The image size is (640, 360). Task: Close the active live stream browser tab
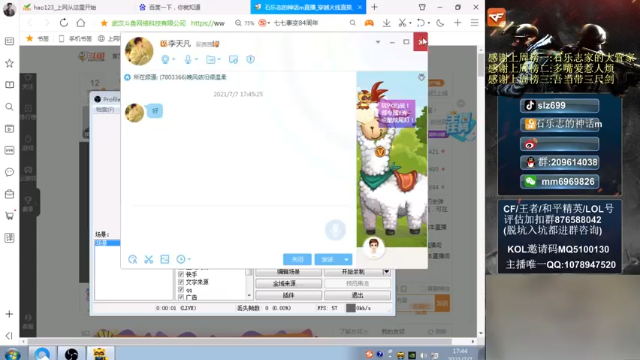(x=360, y=7)
